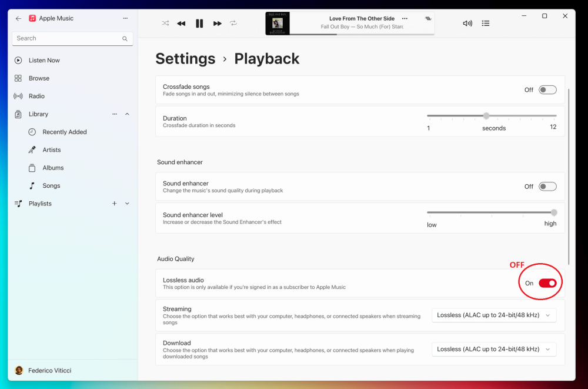Click the Playlists list-note icon

coord(18,204)
